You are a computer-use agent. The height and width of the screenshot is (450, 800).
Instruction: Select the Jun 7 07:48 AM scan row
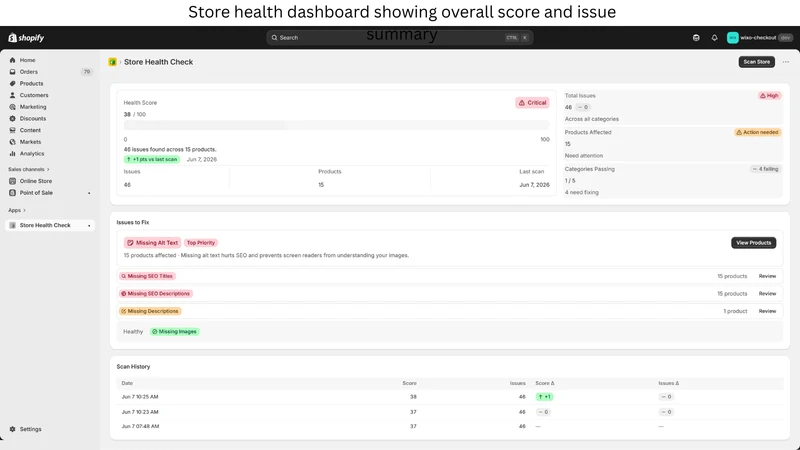point(449,427)
